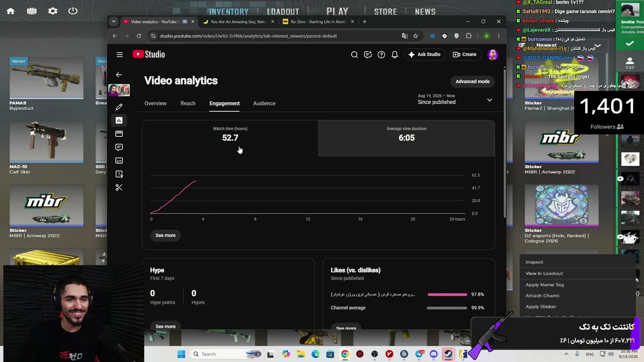Open the Copyright sidebar icon
This screenshot has width=644, height=362.
point(119,174)
